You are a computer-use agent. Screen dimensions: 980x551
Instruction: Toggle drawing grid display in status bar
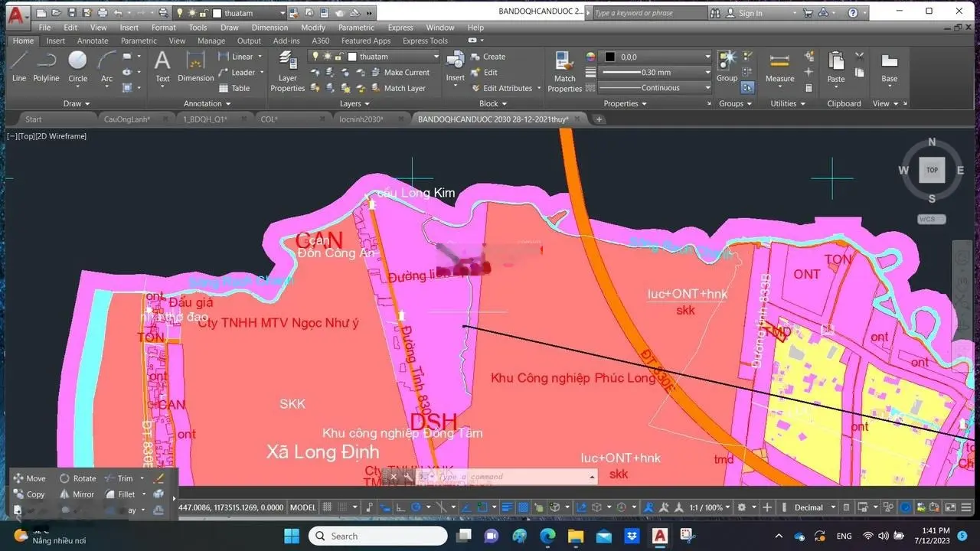click(328, 507)
